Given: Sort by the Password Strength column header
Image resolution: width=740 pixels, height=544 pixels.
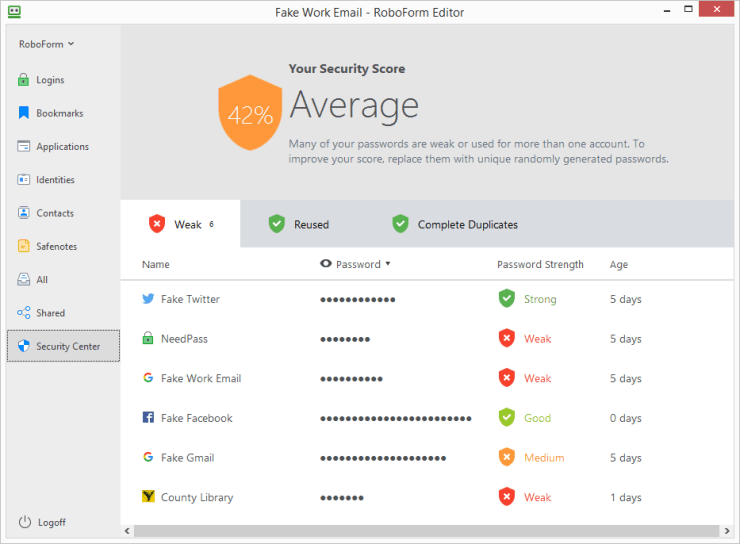Looking at the screenshot, I should [540, 265].
